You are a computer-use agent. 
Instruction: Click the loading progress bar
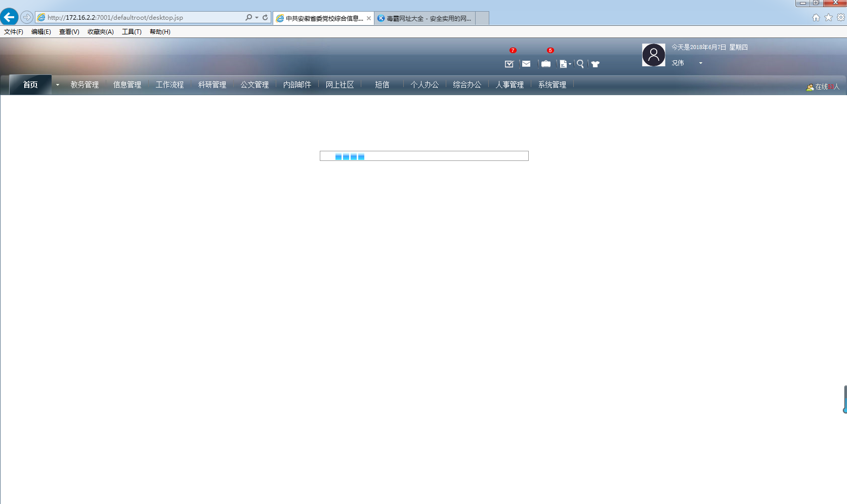coord(424,156)
